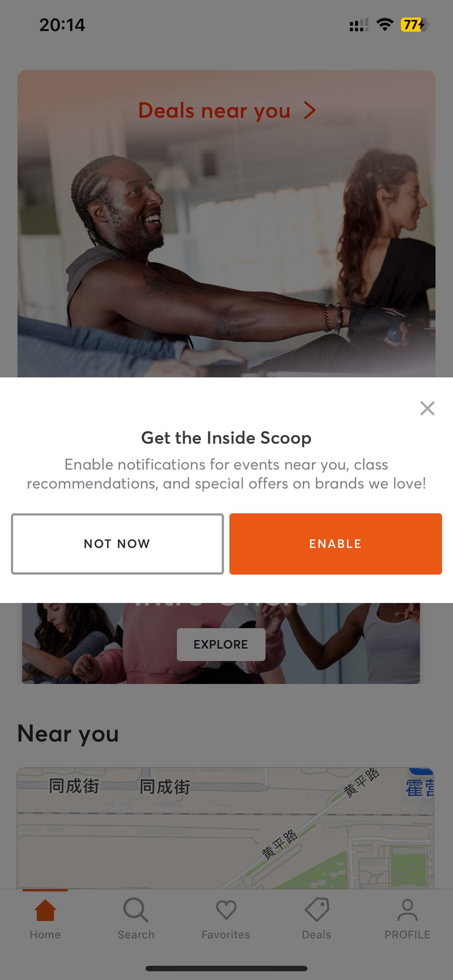Tap the EXPLORE button
The width and height of the screenshot is (453, 980).
[221, 644]
